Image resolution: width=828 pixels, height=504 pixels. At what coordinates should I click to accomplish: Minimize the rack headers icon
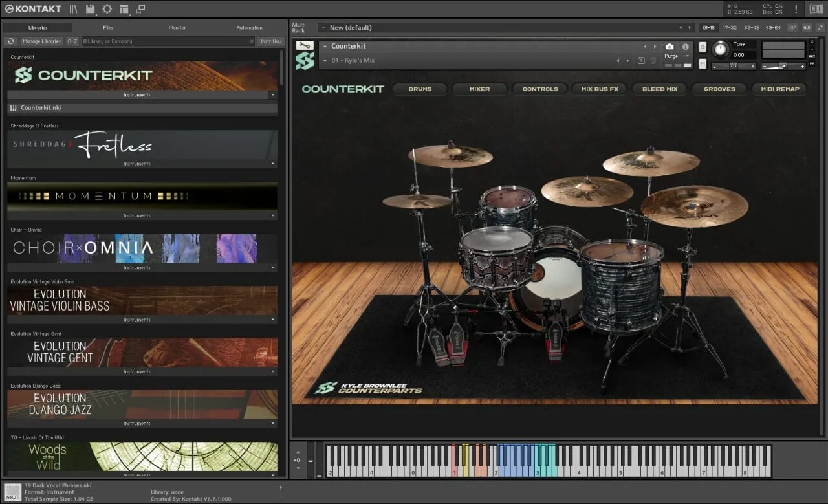[821, 28]
